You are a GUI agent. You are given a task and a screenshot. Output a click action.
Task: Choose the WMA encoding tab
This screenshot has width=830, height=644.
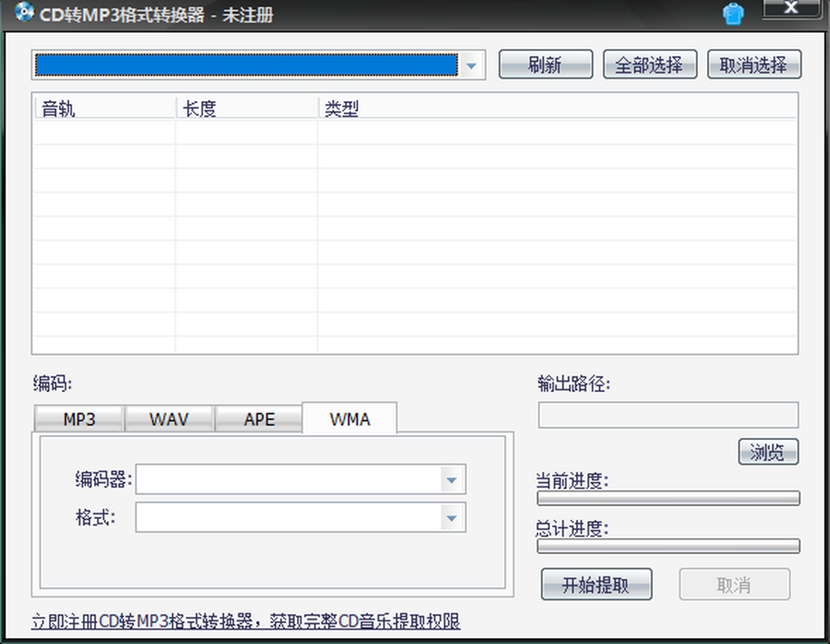[350, 419]
